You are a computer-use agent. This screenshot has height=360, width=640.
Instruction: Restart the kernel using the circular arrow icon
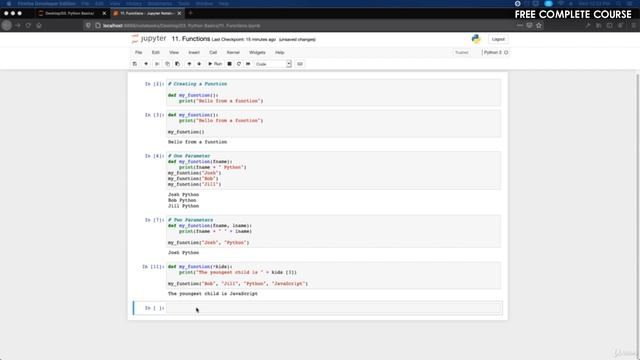(239, 64)
